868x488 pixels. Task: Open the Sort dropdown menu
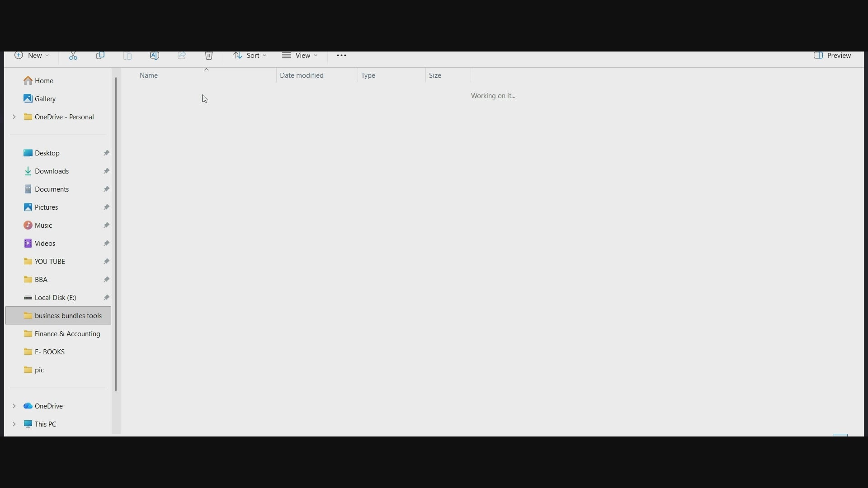pyautogui.click(x=250, y=56)
